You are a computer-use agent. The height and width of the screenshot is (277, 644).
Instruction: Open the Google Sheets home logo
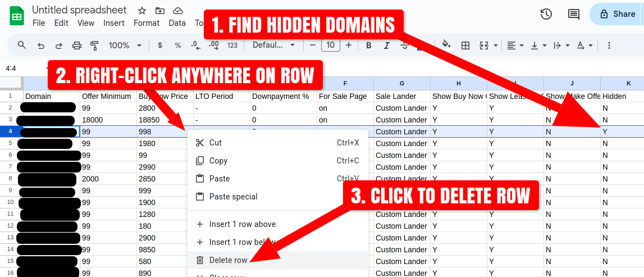pos(16,16)
